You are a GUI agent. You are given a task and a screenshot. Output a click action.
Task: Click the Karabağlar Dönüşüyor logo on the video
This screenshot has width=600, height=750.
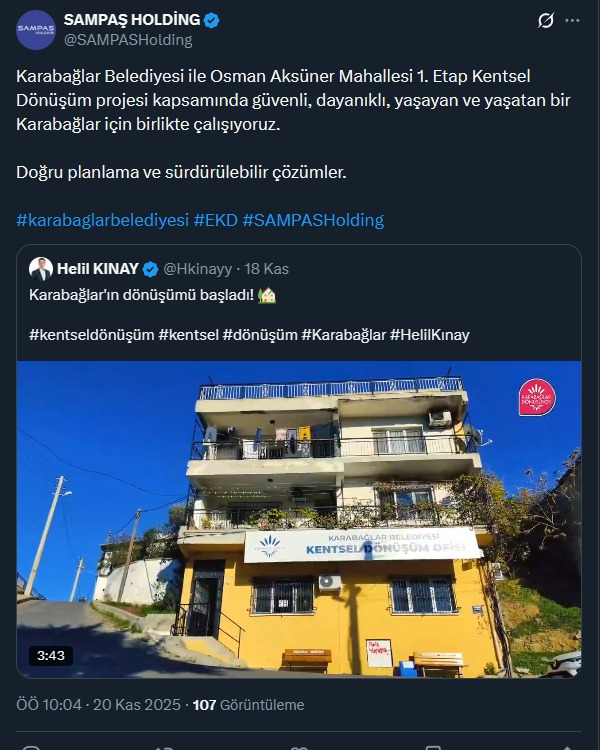(x=537, y=397)
